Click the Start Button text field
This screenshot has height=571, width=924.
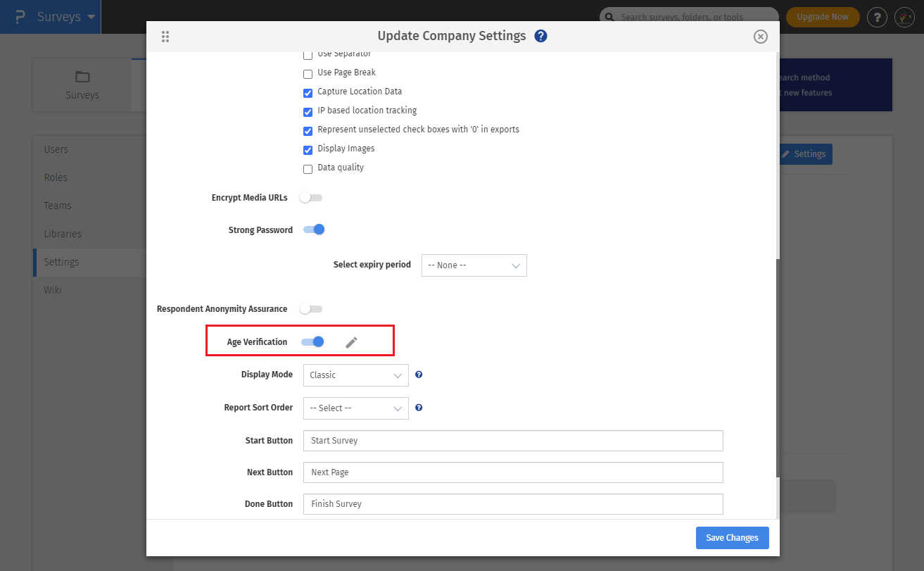click(512, 441)
